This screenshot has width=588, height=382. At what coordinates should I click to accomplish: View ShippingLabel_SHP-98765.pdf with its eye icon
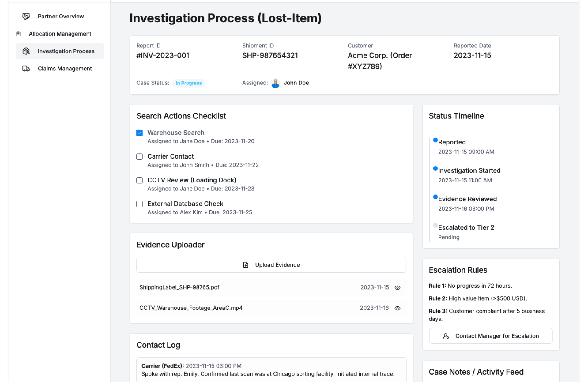[398, 288]
